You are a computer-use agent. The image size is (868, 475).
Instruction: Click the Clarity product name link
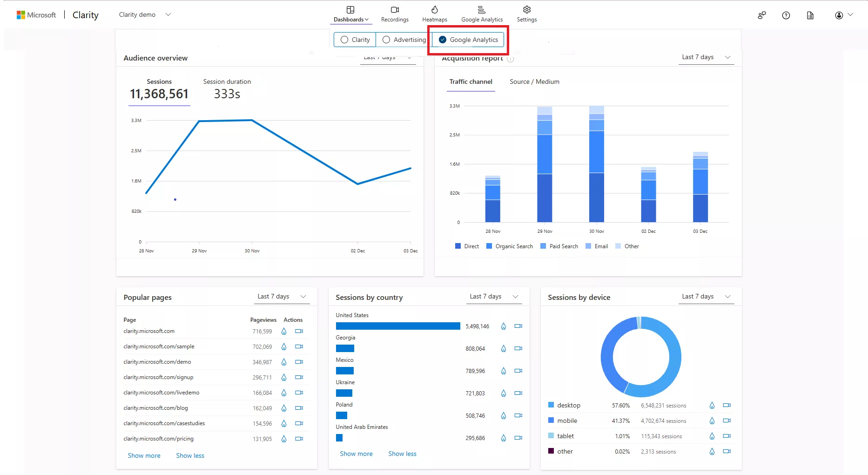86,15
